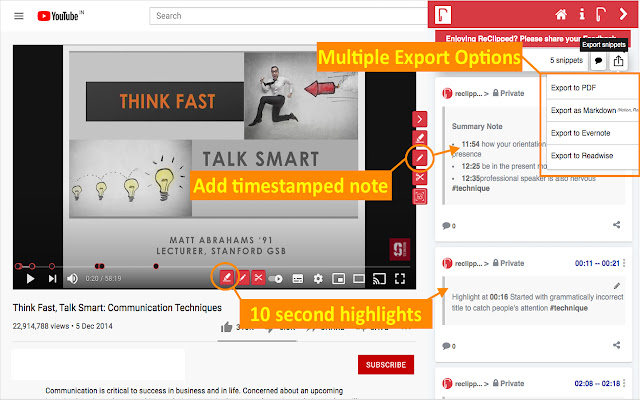This screenshot has height=400, width=640.
Task: Open three-dot menu of 02:08 -- 02:18 snippet
Action: coord(624,383)
